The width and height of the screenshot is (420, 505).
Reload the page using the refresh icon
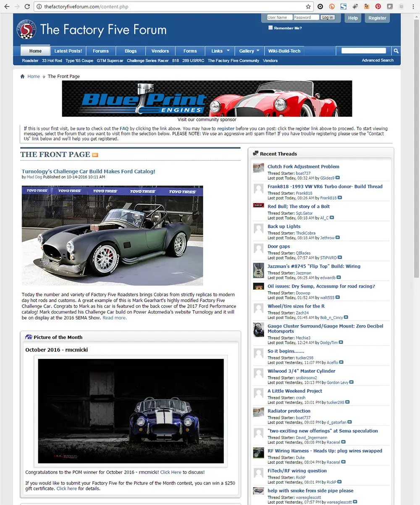[26, 6]
